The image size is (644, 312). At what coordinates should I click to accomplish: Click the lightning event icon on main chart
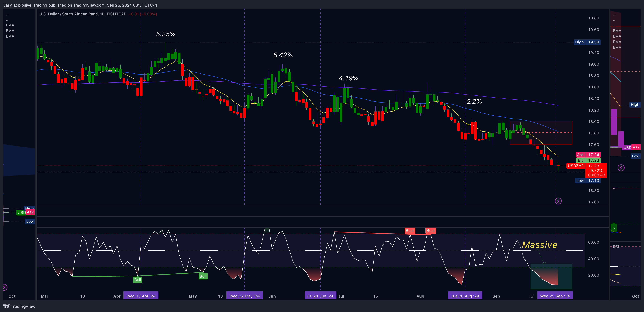click(558, 201)
